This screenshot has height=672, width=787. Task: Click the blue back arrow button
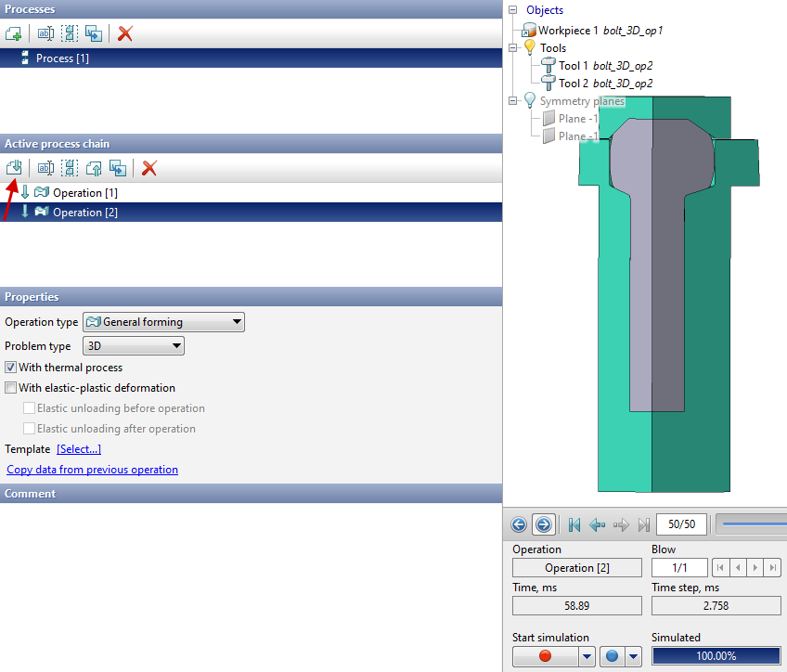pos(519,525)
